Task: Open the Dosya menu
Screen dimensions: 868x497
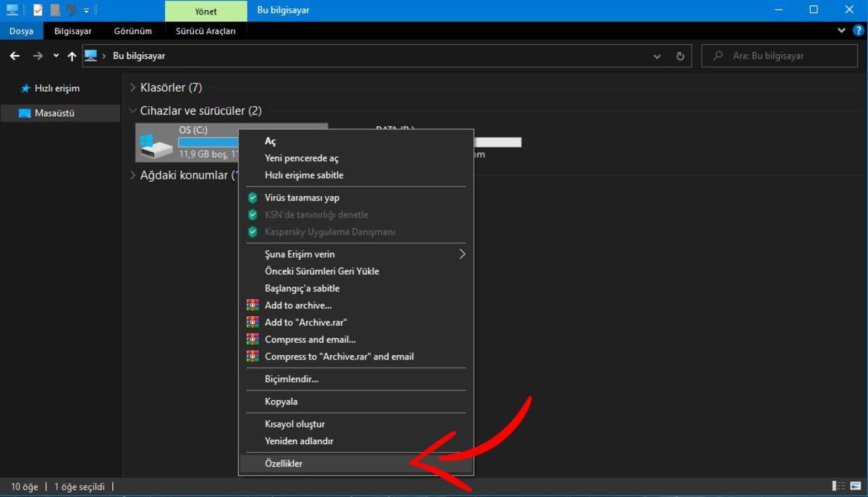Action: click(x=21, y=30)
